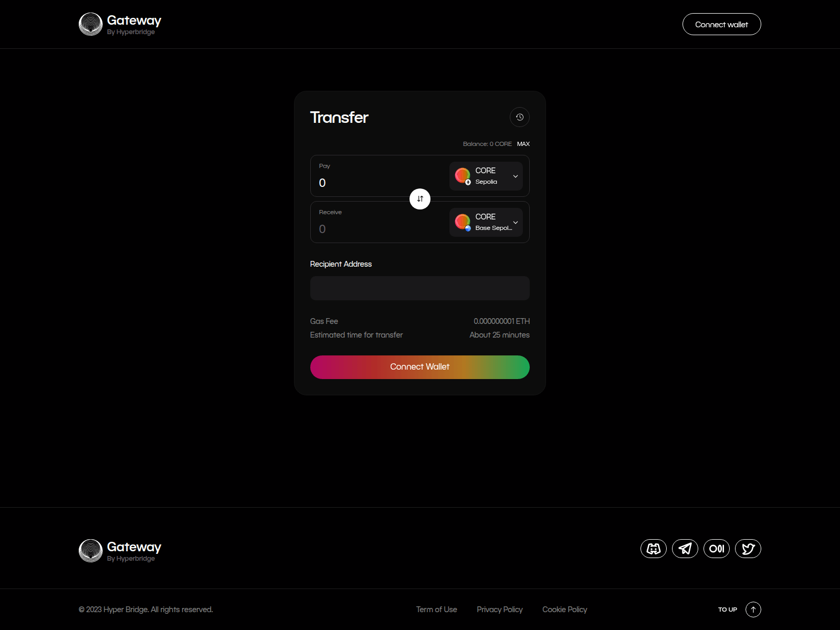The height and width of the screenshot is (630, 840).
Task: Click the Gateway logo in the footer
Action: pos(120,551)
